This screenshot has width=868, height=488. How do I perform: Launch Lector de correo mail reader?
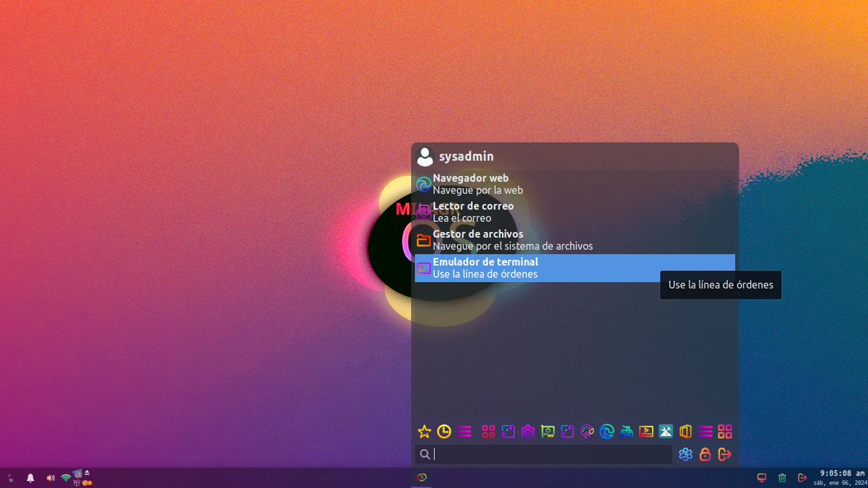(x=575, y=212)
